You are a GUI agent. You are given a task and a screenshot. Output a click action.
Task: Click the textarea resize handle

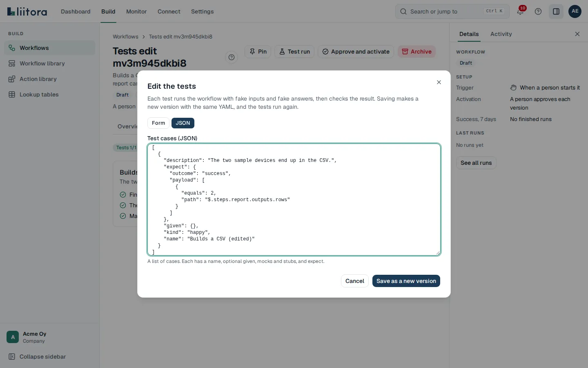pyautogui.click(x=438, y=253)
